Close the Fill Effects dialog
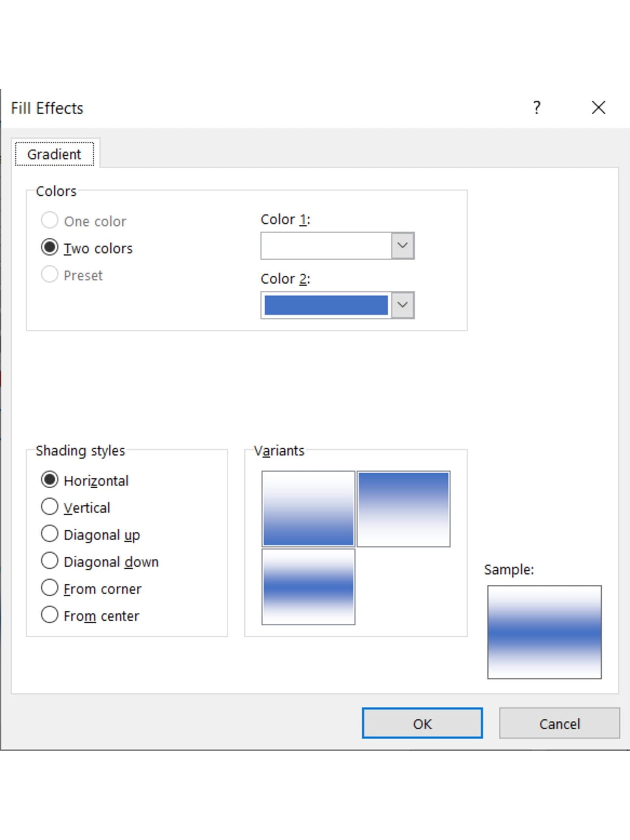Viewport: 630px width, 840px height. [x=598, y=108]
